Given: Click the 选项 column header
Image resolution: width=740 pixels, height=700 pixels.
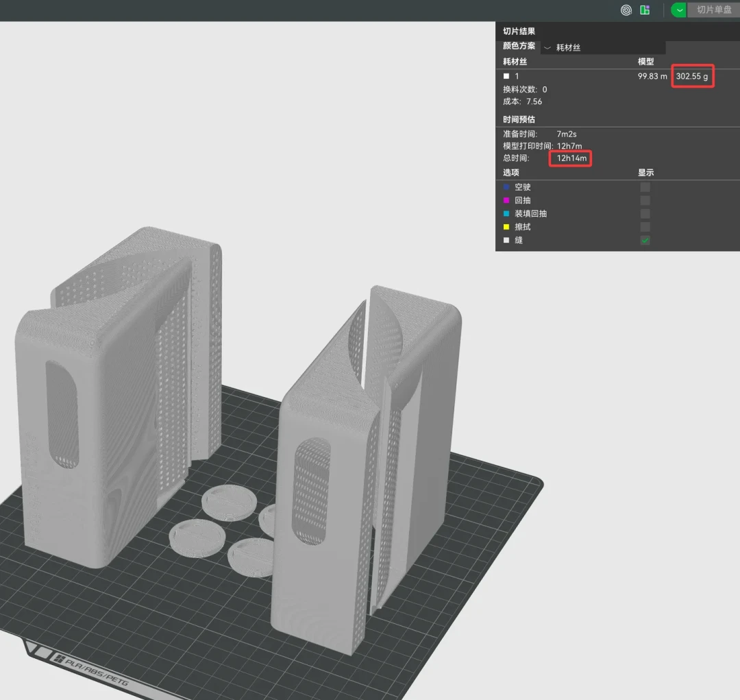Looking at the screenshot, I should point(511,172).
